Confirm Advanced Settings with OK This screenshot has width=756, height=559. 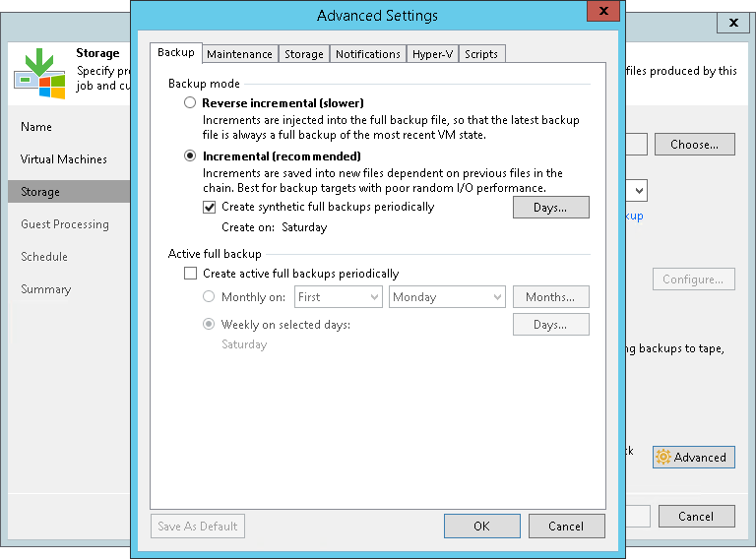481,526
